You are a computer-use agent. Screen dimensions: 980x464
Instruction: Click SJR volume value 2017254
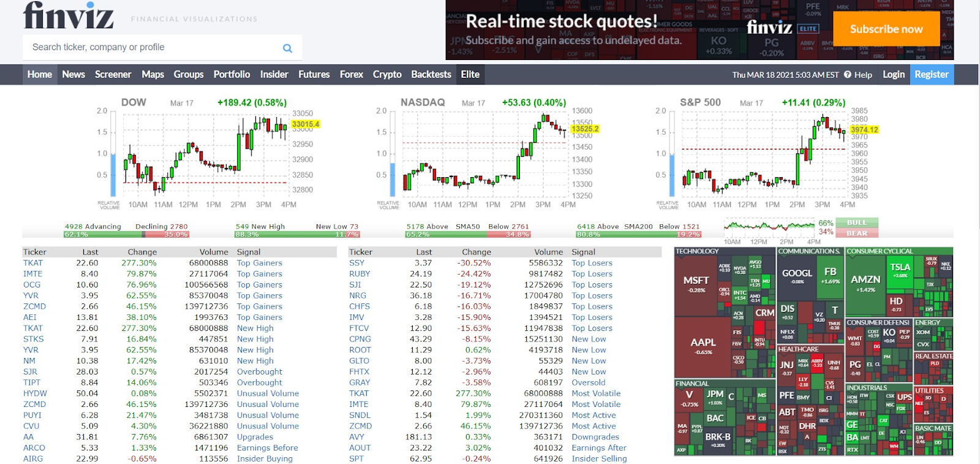[x=211, y=371]
